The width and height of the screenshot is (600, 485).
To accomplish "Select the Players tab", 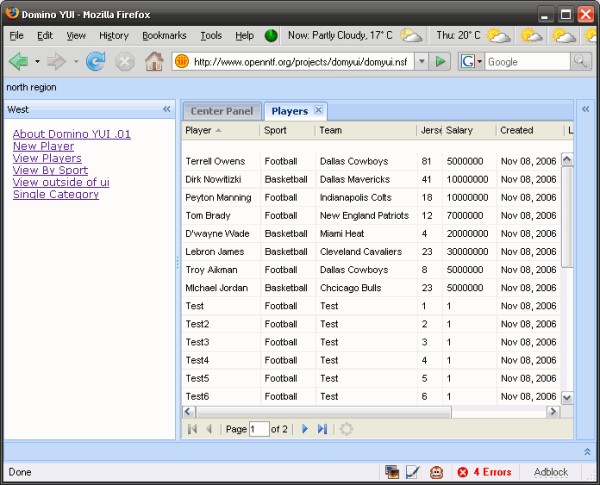I will 290,111.
